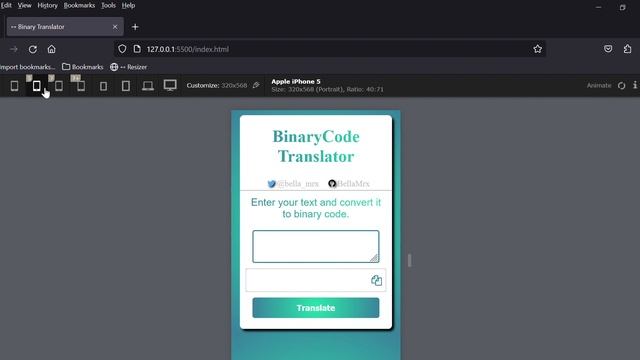Viewport: 640px width, 360px height.
Task: Select the third phone device preset icon
Action: click(x=59, y=86)
